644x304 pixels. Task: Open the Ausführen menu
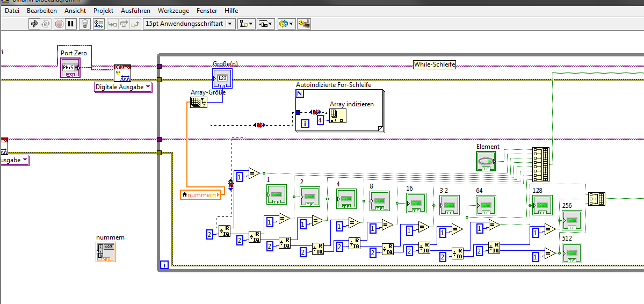136,10
